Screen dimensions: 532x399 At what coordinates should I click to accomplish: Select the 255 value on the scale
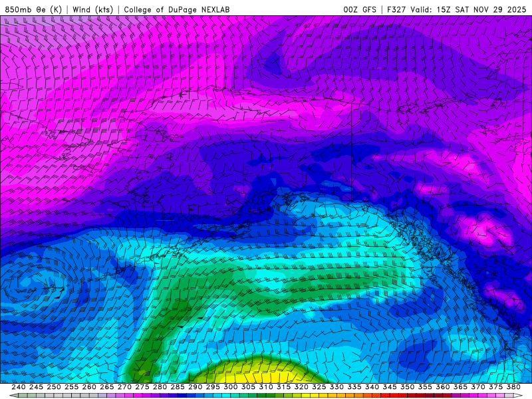[x=71, y=387]
